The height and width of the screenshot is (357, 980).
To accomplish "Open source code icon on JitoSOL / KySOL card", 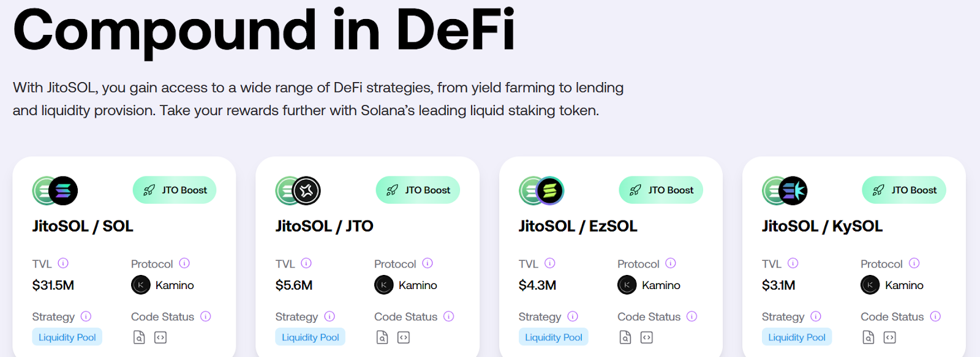I will click(x=890, y=337).
